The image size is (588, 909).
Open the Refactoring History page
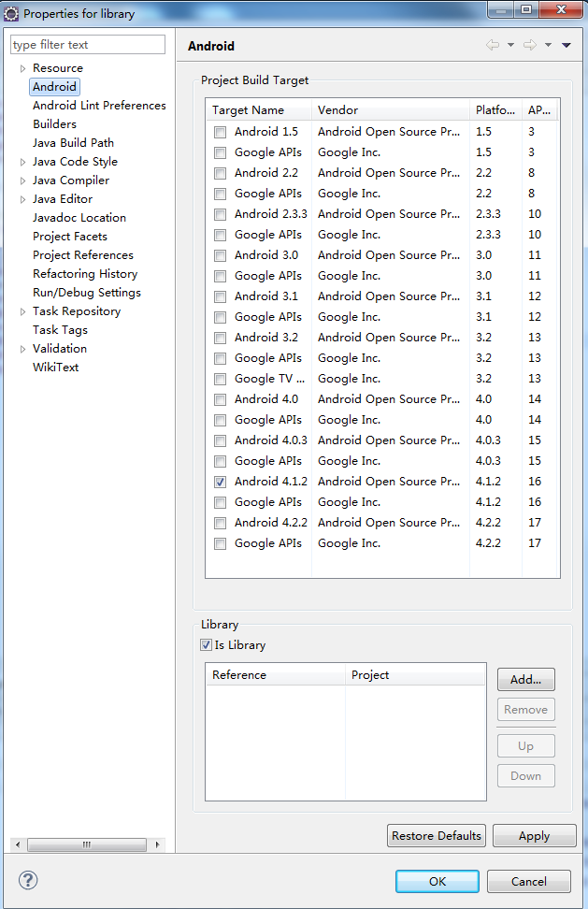(85, 274)
